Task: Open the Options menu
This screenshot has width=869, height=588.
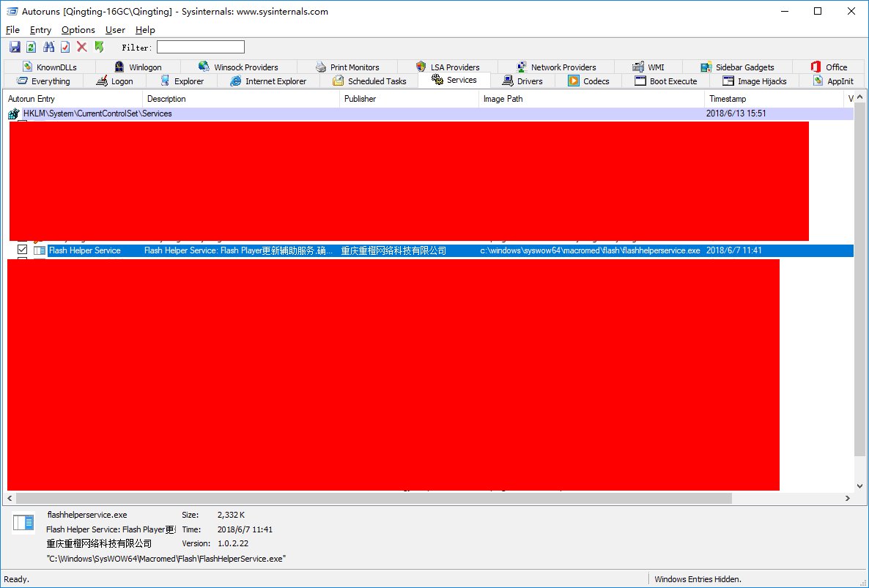Action: click(x=78, y=30)
